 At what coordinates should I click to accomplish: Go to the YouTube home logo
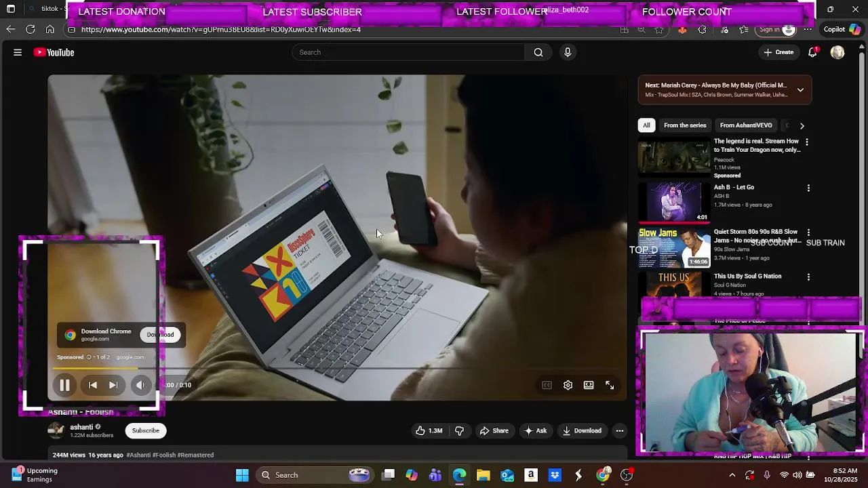pyautogui.click(x=54, y=52)
